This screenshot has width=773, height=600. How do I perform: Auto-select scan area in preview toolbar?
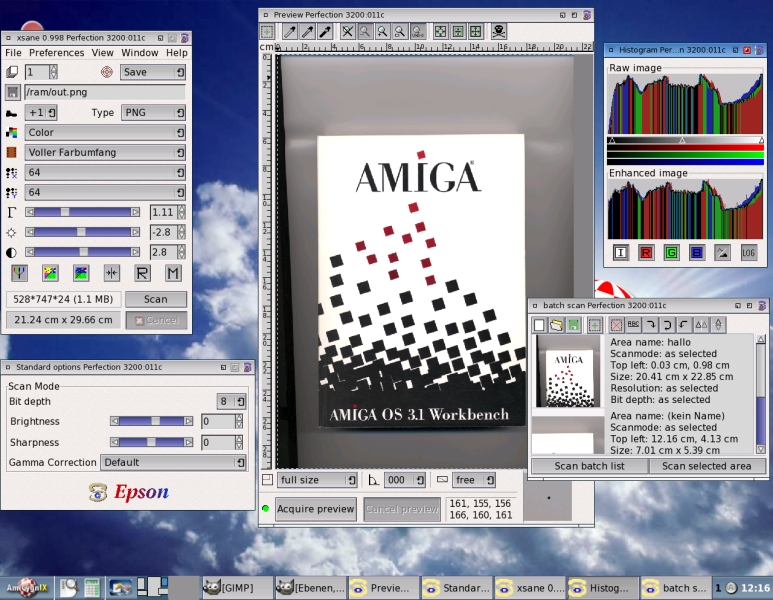coord(440,32)
